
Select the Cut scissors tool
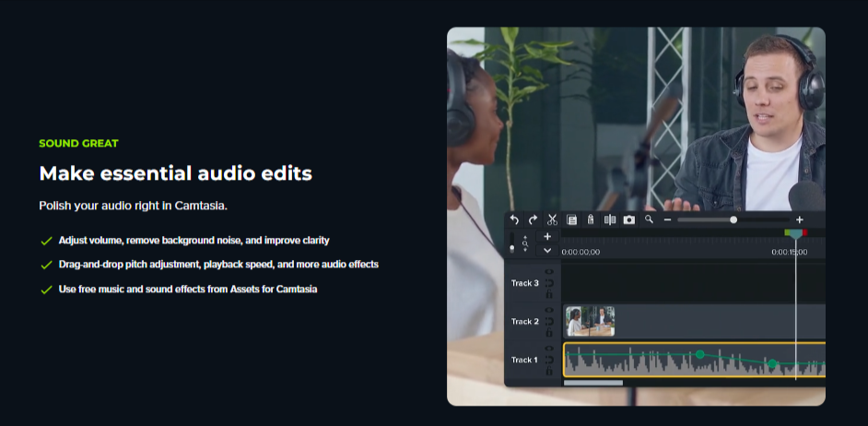click(x=552, y=220)
